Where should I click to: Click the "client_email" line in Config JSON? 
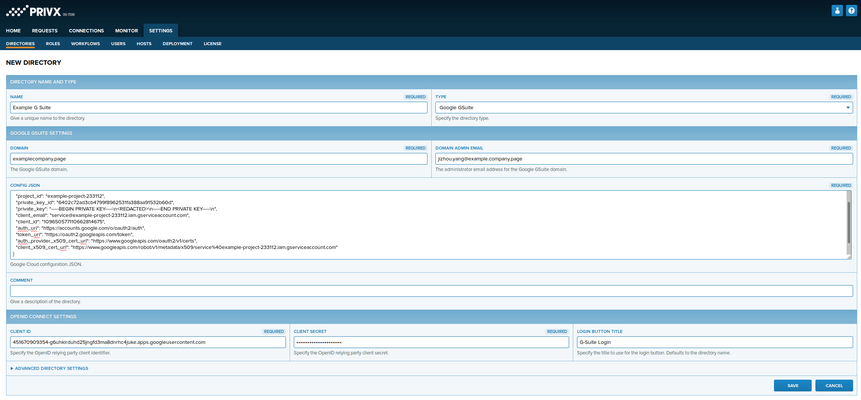pos(103,215)
